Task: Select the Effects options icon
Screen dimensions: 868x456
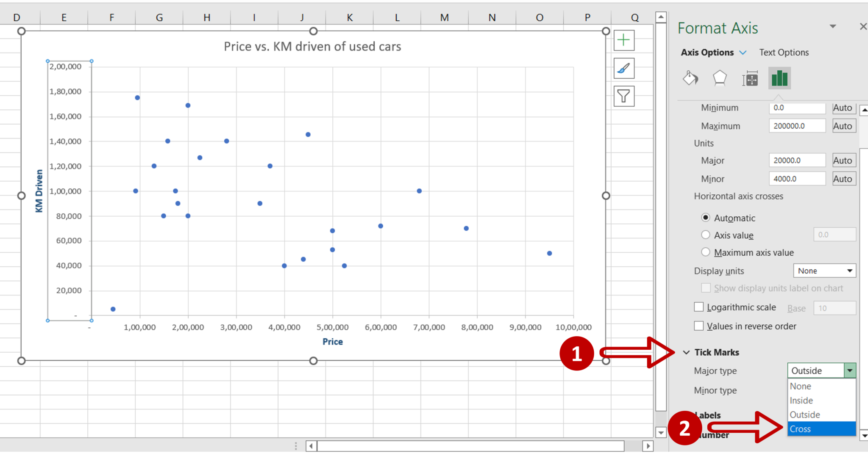Action: (720, 78)
